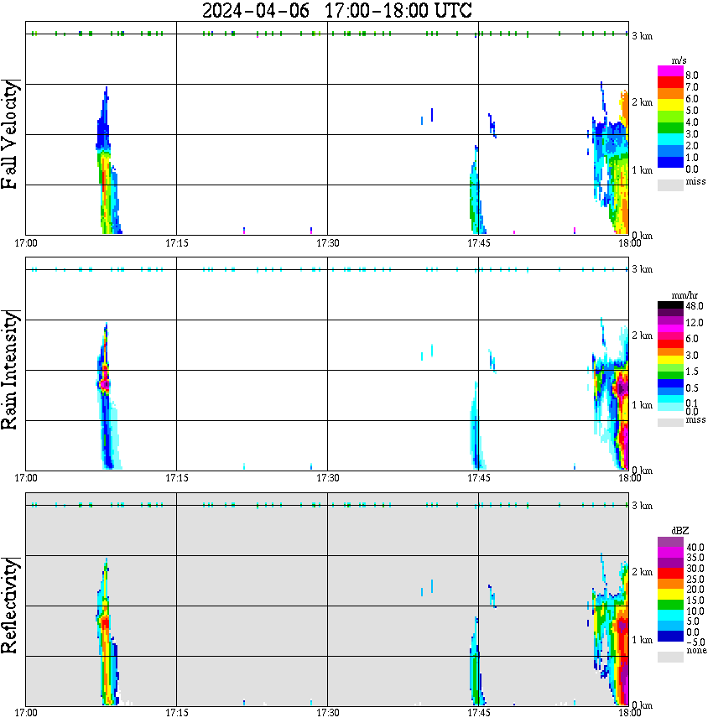Select red swatch in dBZ legend
The image size is (713, 728).
pos(670,574)
